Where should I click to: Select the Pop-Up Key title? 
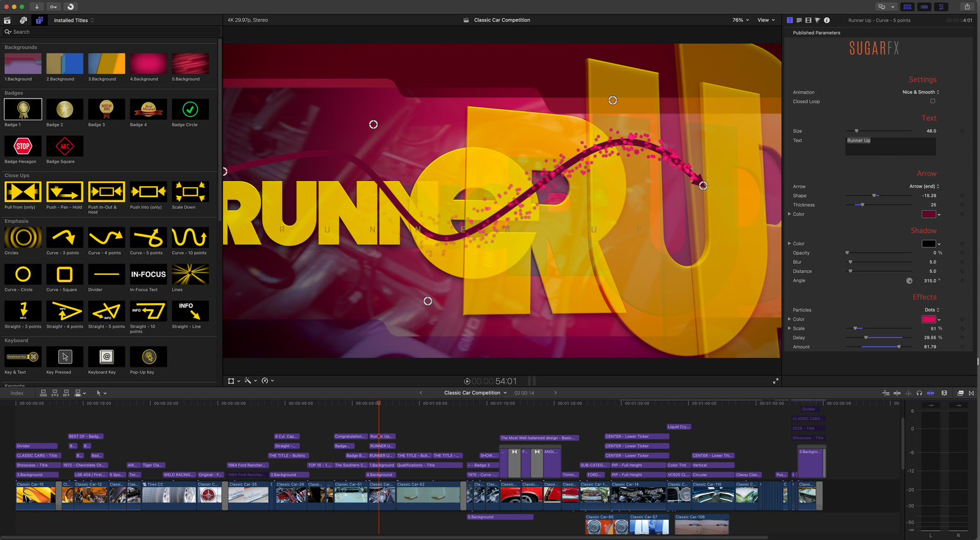click(x=148, y=357)
